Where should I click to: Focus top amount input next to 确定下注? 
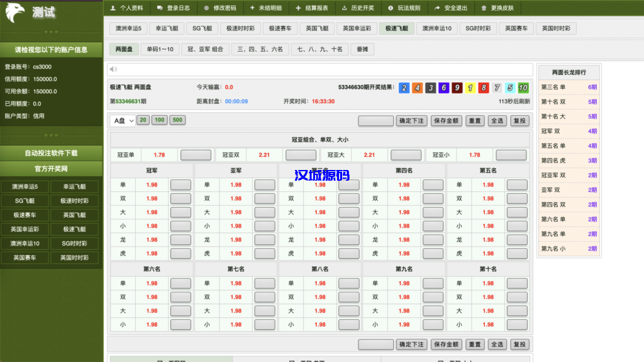point(376,121)
